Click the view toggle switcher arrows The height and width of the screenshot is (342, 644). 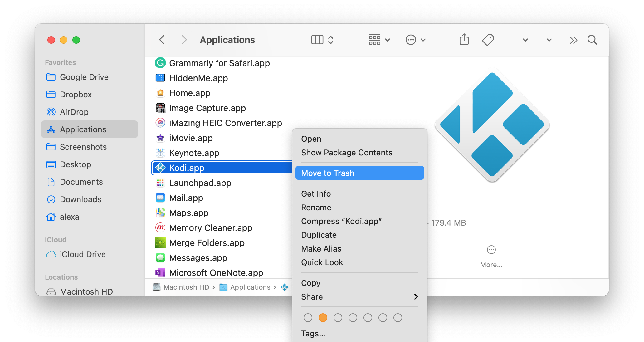click(331, 40)
